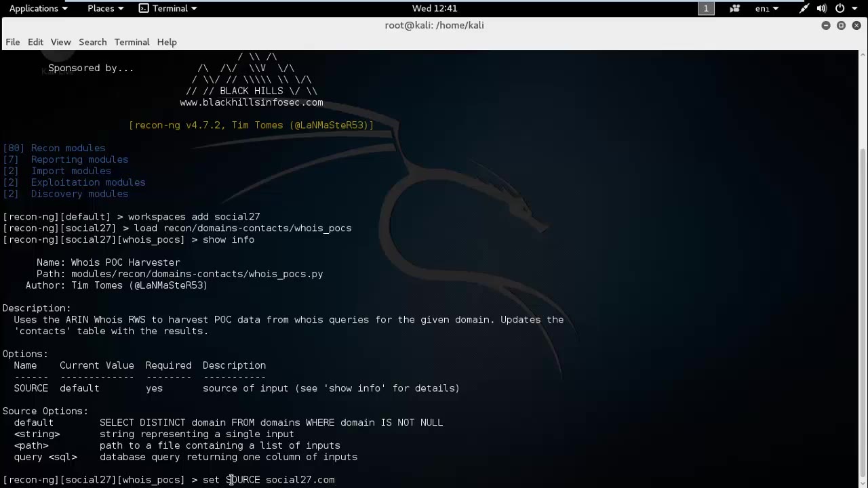The height and width of the screenshot is (488, 868).
Task: Click the SOURCE option name in table
Action: 31,388
